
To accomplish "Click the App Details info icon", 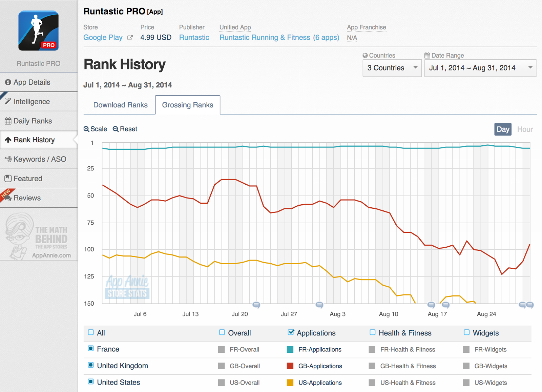I will pyautogui.click(x=8, y=82).
